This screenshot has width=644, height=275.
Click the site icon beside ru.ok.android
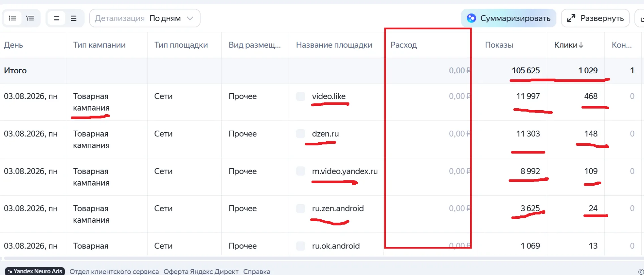coord(301,246)
